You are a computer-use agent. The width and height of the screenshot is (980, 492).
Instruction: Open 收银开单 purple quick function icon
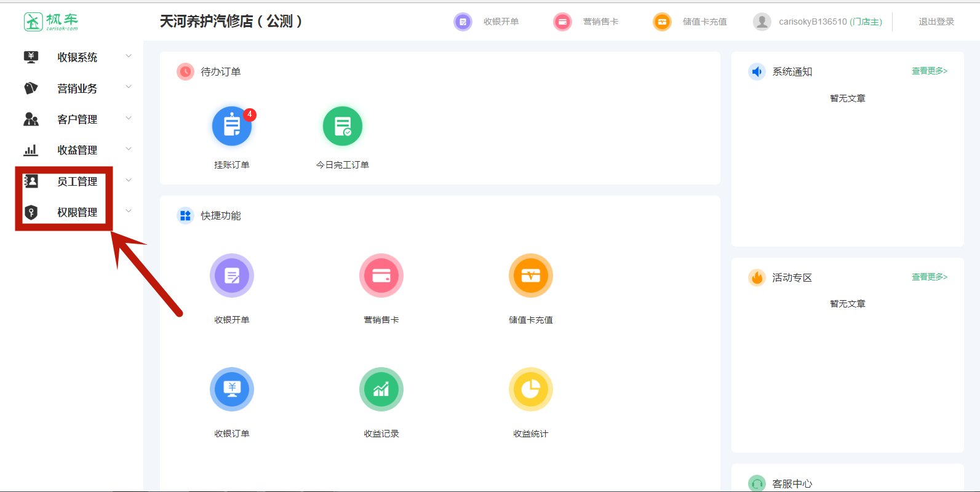tap(232, 276)
